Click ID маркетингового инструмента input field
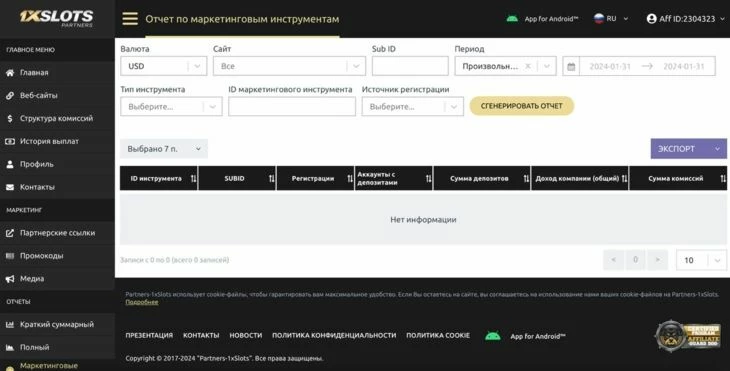Viewport: 730px width, 371px height. [292, 107]
